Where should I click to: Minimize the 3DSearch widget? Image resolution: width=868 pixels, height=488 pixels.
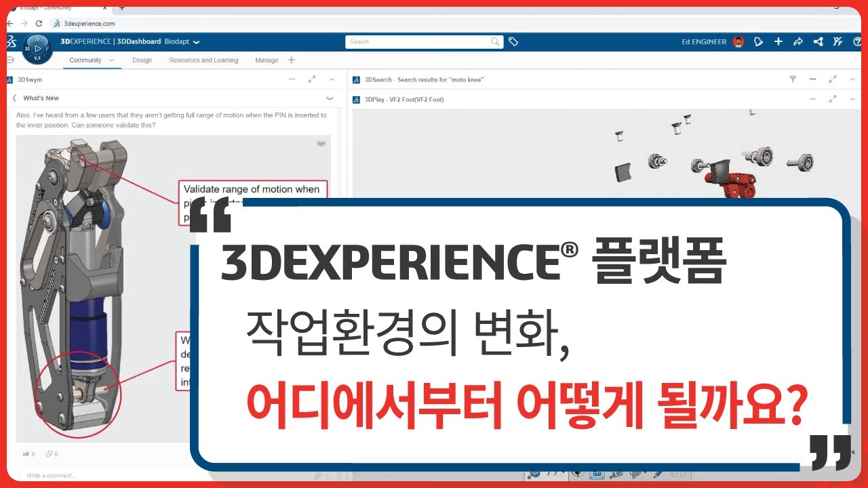point(812,79)
